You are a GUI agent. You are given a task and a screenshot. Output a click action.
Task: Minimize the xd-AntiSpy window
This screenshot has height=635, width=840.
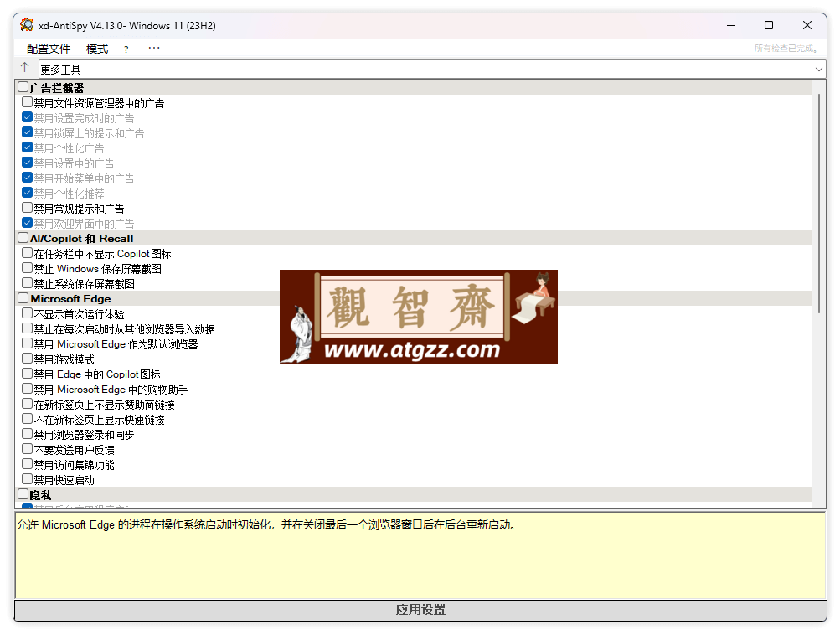click(x=731, y=25)
